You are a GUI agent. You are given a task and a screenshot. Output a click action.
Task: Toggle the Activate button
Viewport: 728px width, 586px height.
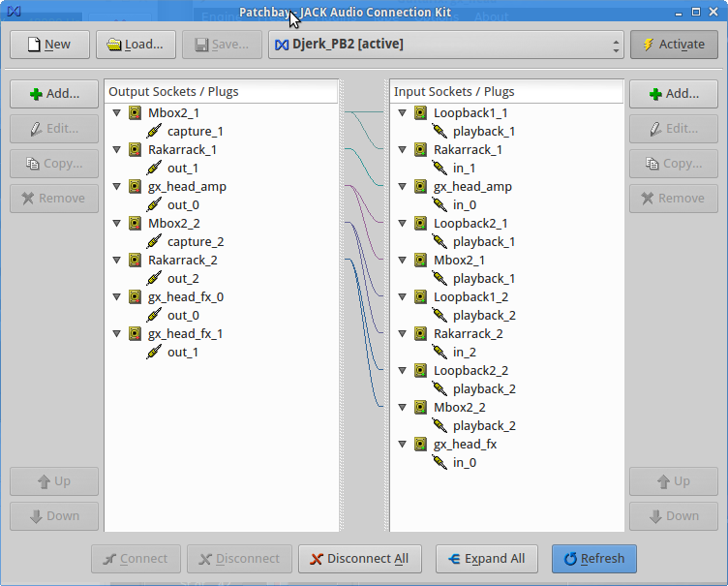tap(674, 45)
